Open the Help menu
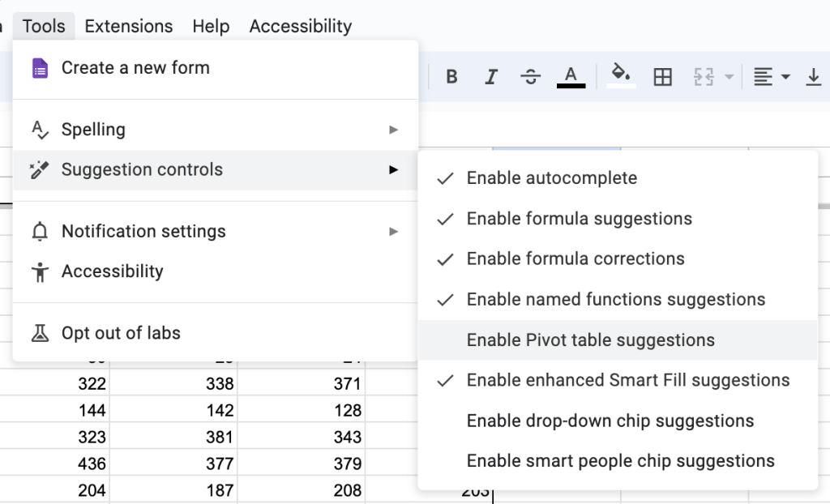This screenshot has height=504, width=830. pos(211,25)
